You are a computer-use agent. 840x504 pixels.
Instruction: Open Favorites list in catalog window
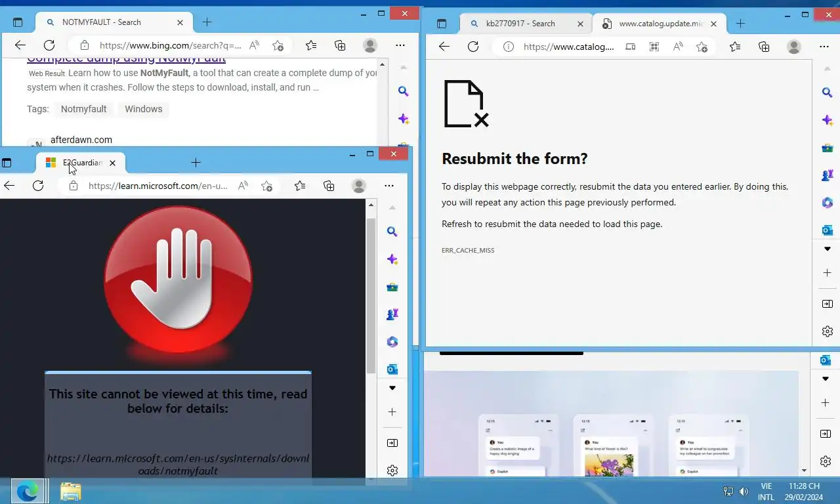(735, 46)
